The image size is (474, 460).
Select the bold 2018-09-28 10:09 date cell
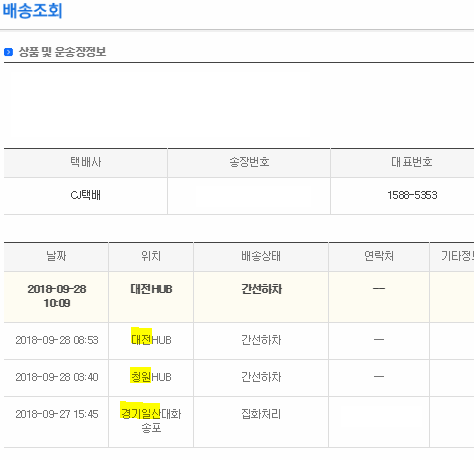pyautogui.click(x=57, y=296)
